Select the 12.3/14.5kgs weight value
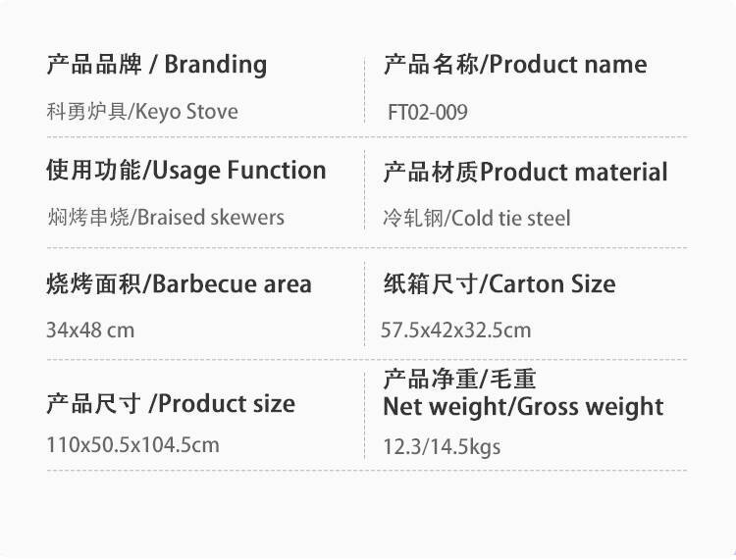This screenshot has height=560, width=736. pyautogui.click(x=442, y=448)
